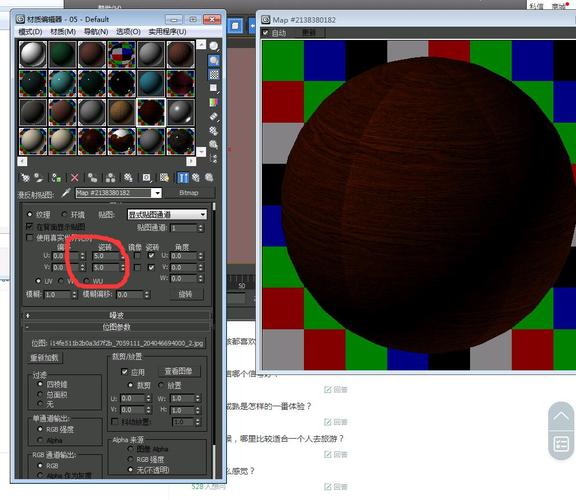The image size is (576, 500).
Task: Click the 旋转 rotate button
Action: pyautogui.click(x=186, y=294)
